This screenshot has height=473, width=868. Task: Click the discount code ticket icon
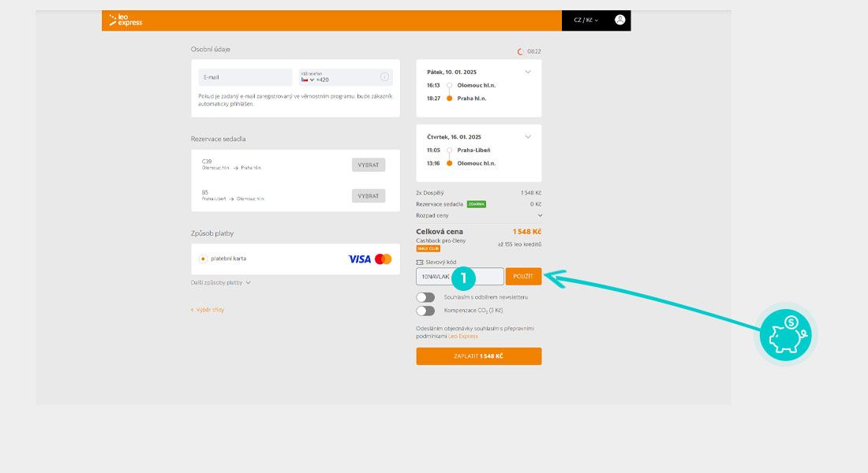pos(419,261)
